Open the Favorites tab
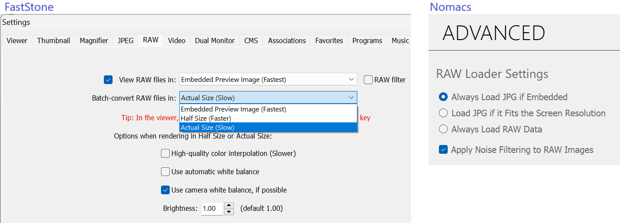Screen dimensions: 644x223 coord(329,41)
